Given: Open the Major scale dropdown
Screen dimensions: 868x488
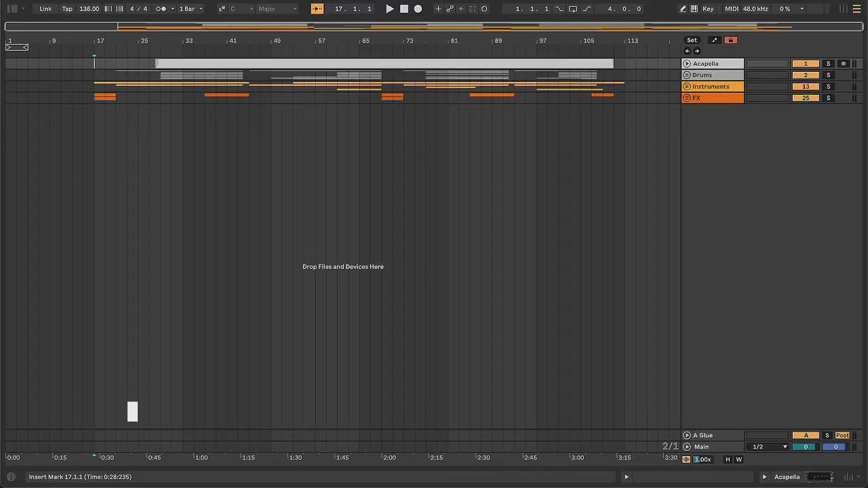Looking at the screenshot, I should (x=277, y=9).
